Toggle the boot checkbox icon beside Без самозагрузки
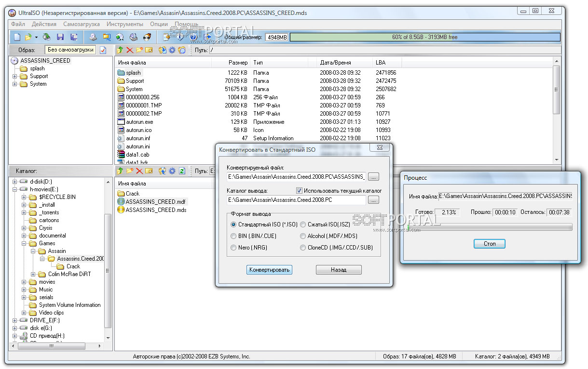The height and width of the screenshot is (369, 588). pyautogui.click(x=103, y=50)
